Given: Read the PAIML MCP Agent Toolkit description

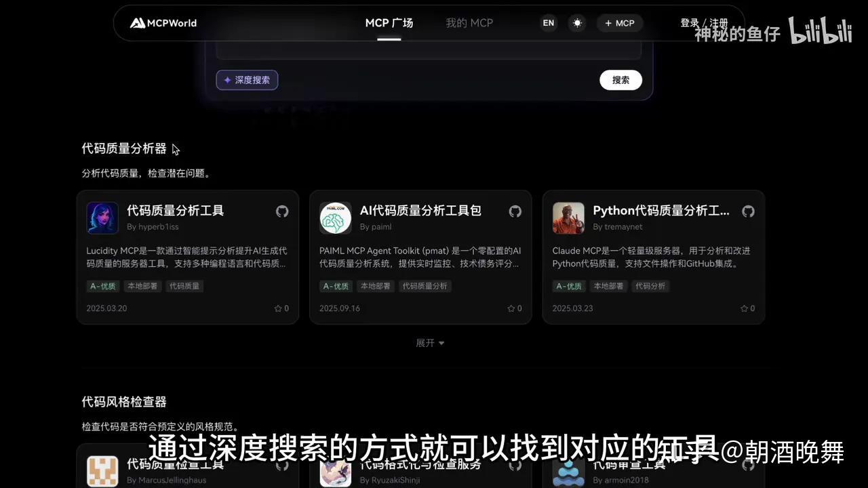Looking at the screenshot, I should [420, 257].
